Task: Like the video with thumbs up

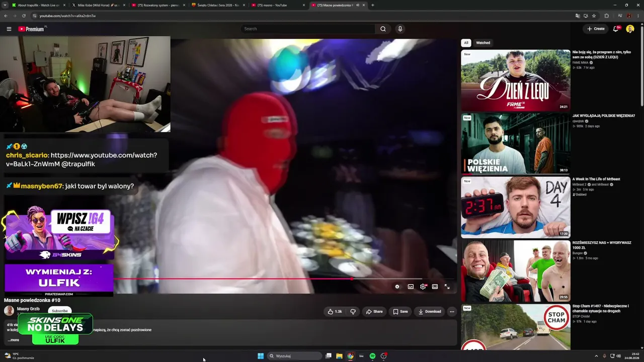Action: (x=335, y=312)
